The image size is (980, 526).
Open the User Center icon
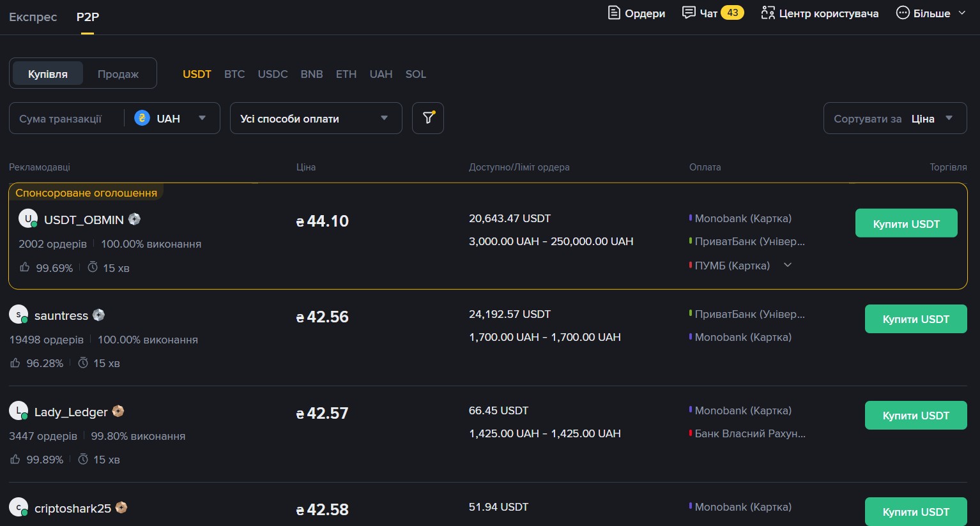coord(768,13)
